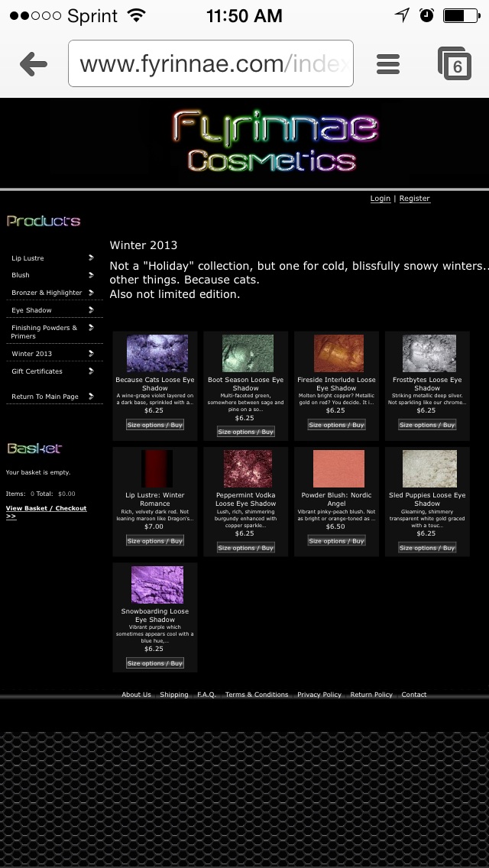Open Sled Puppies Loose Eye Shadow title
The image size is (489, 868).
coord(428,499)
